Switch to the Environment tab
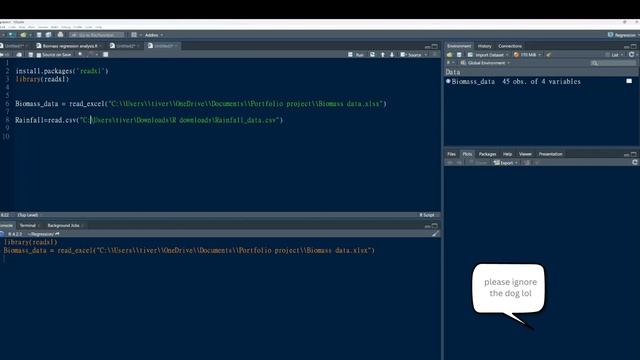Screen dimensions: 640x360 click(x=459, y=46)
